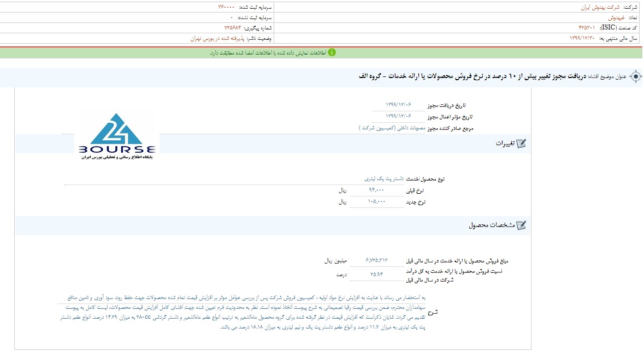The height and width of the screenshot is (352, 644).
Task: Click the سرمایه ثبت شده label
Action: (255, 8)
